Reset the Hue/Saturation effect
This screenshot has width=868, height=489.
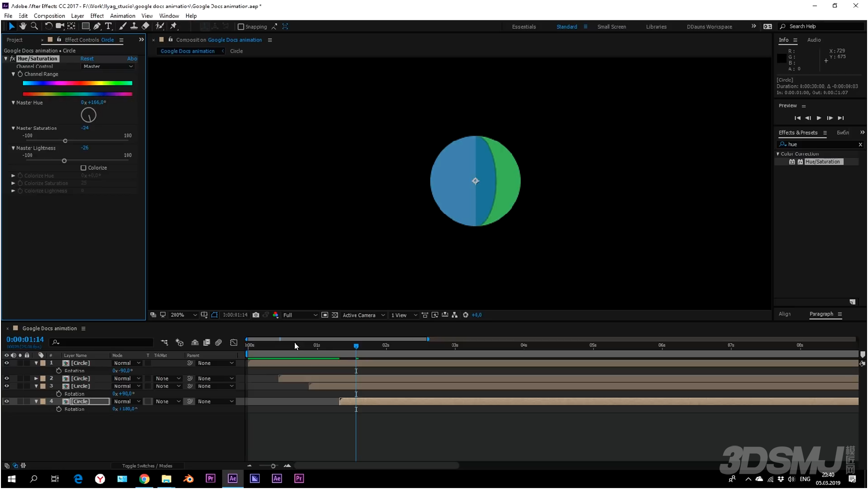point(87,59)
